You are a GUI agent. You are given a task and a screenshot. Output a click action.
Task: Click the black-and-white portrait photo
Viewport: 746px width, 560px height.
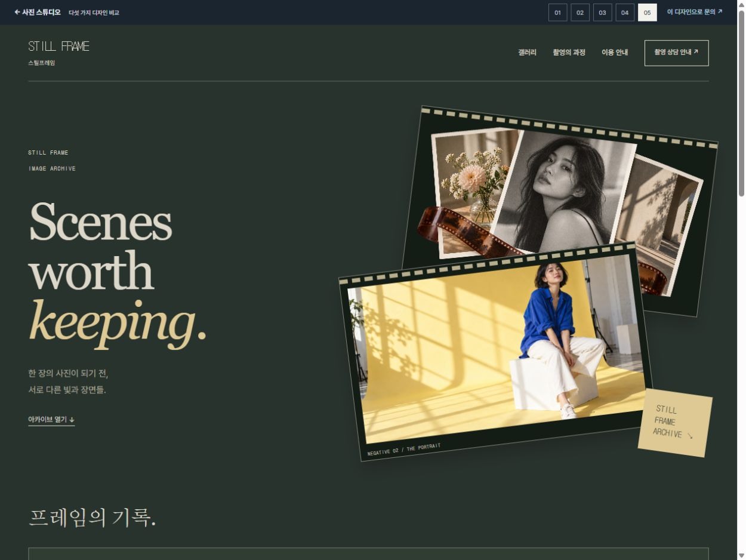pos(564,191)
